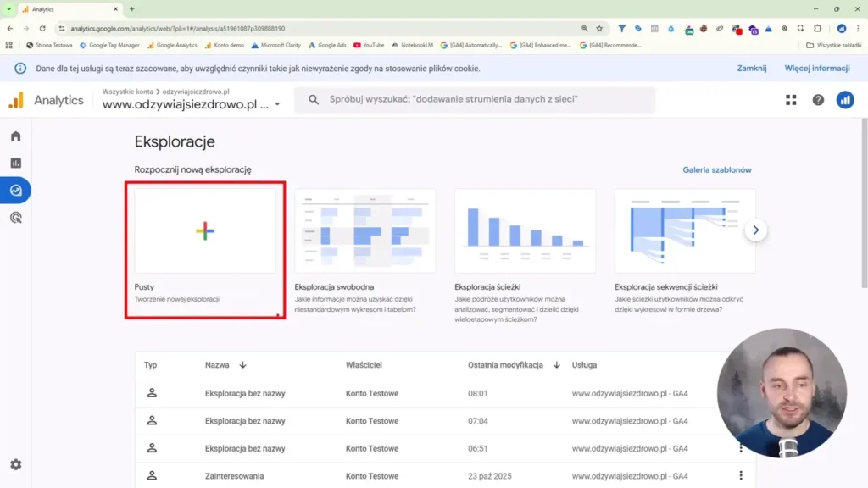Open more options for Zainteresowania row
This screenshot has height=488, width=868.
click(741, 475)
